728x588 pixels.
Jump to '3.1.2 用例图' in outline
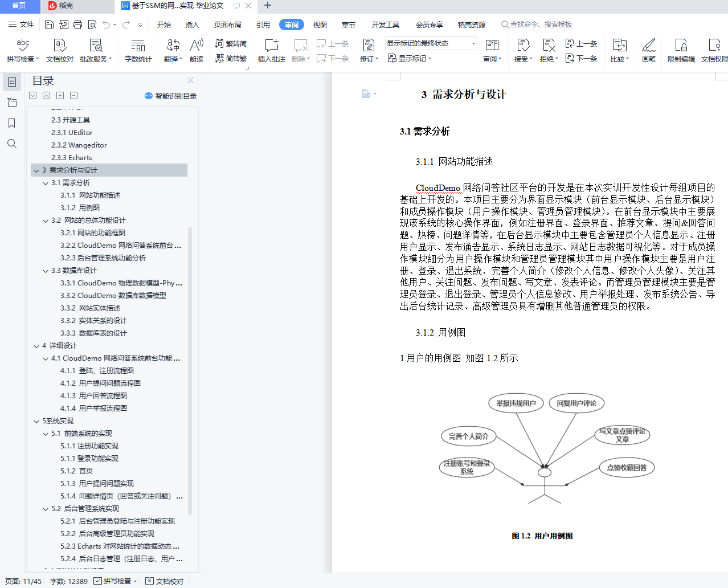pyautogui.click(x=80, y=208)
